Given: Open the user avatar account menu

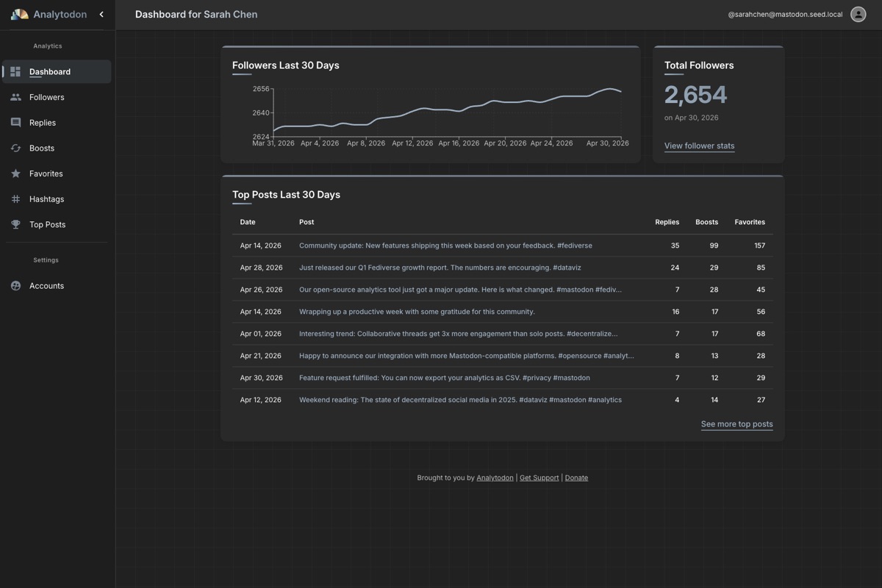Looking at the screenshot, I should (858, 14).
